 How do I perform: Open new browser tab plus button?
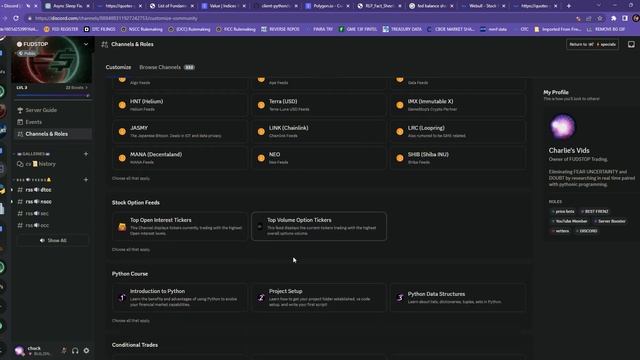pyautogui.click(x=569, y=6)
